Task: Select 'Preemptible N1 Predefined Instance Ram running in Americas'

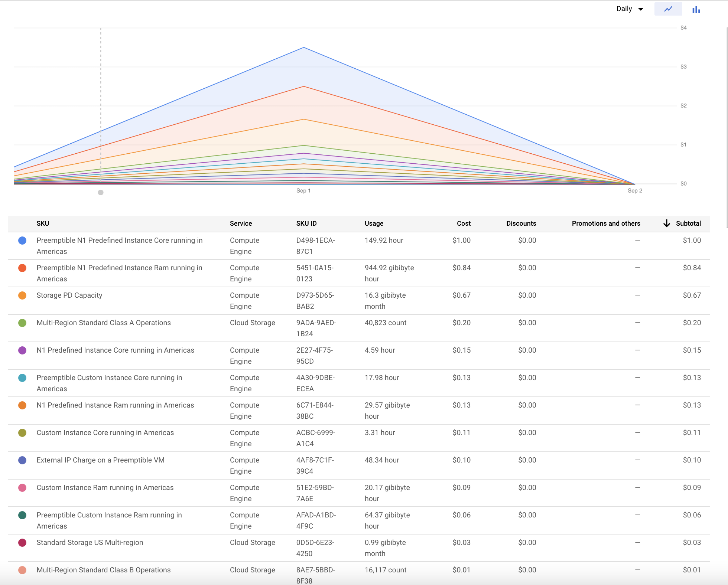Action: [120, 273]
